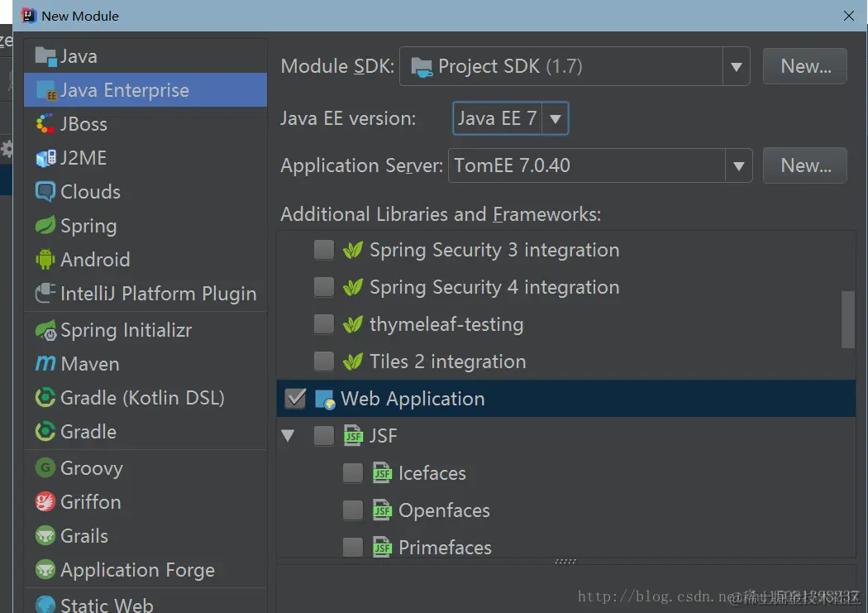Screen dimensions: 868x613
Task: Click the Spring Security 3 integration leaf icon
Action: pos(353,250)
